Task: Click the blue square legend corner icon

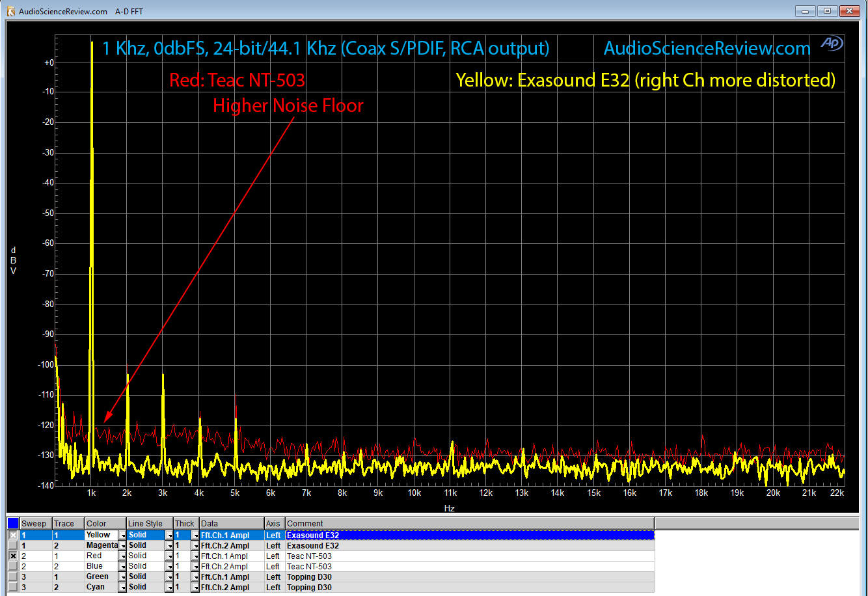Action: click(x=13, y=523)
